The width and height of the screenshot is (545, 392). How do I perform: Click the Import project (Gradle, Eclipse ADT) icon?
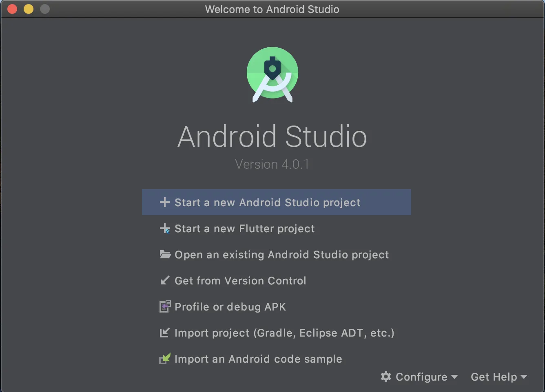pyautogui.click(x=164, y=333)
